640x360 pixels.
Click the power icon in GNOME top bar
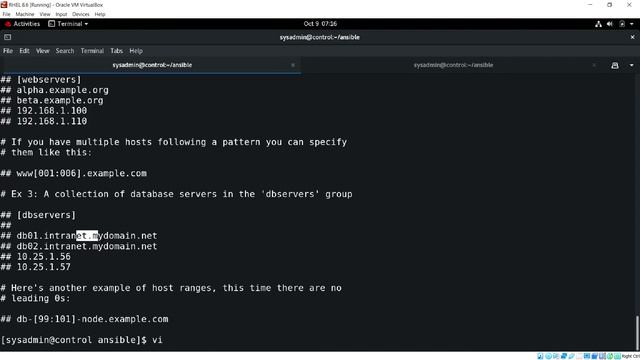point(622,24)
